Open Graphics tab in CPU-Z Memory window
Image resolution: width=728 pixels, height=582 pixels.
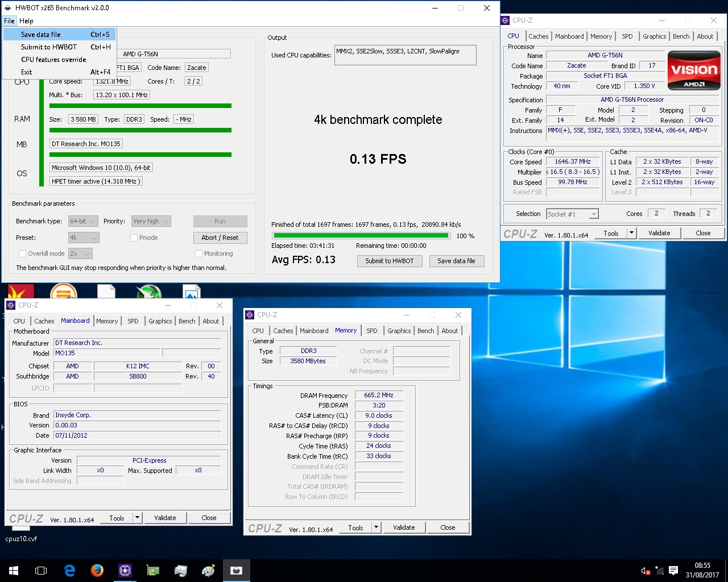[399, 331]
